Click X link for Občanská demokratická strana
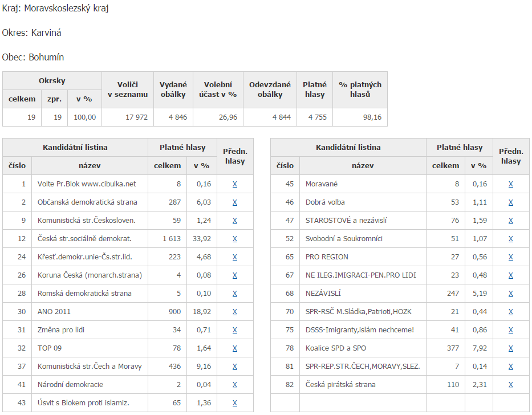532x415 pixels. pos(235,202)
